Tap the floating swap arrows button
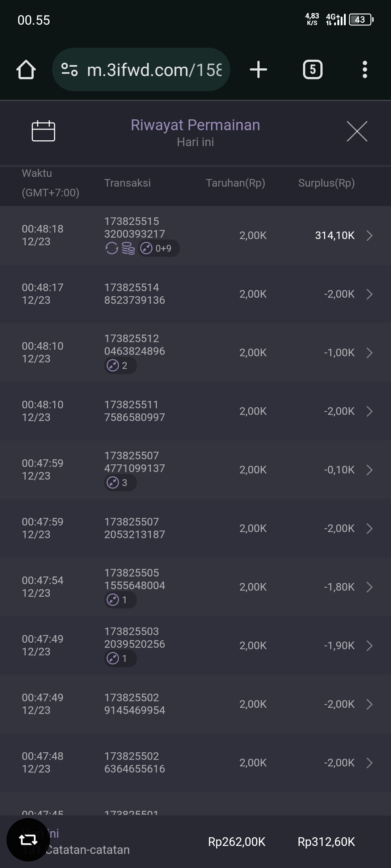391x868 pixels. 28,840
